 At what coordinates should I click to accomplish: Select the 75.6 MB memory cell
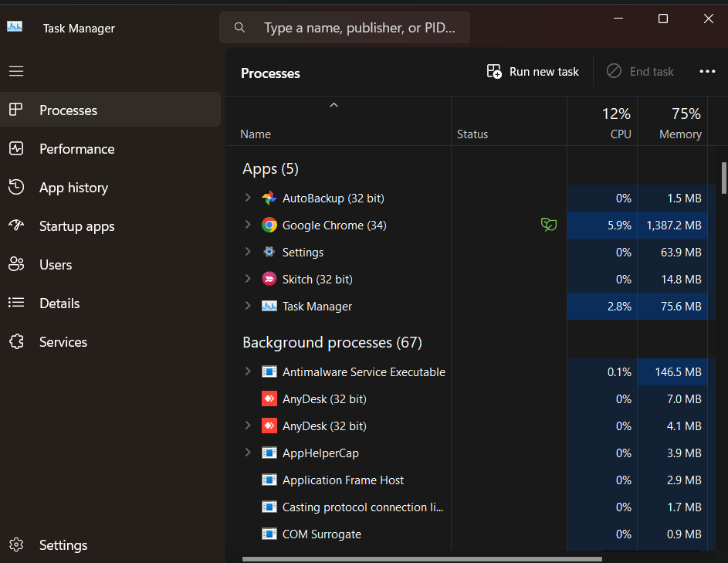[x=672, y=306]
